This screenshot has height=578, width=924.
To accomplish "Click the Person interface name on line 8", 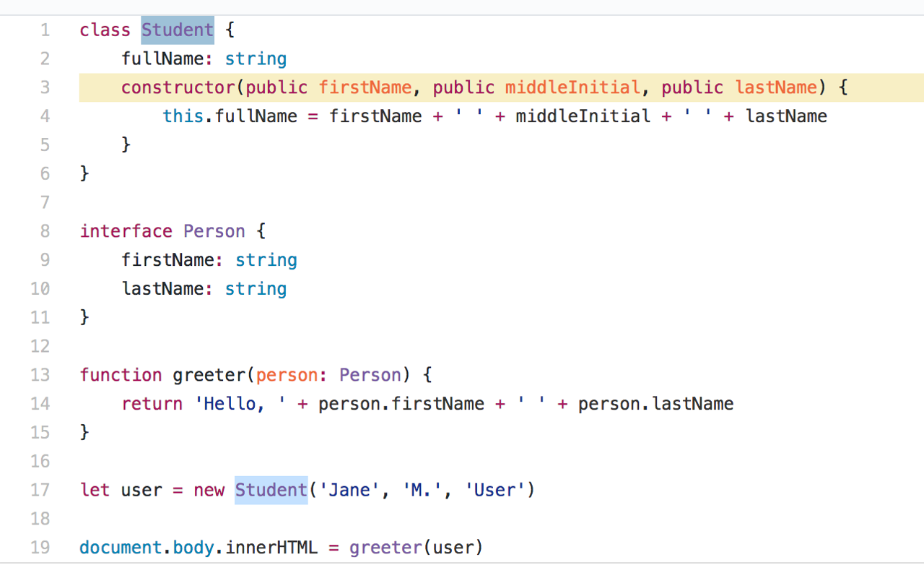I will click(x=214, y=231).
